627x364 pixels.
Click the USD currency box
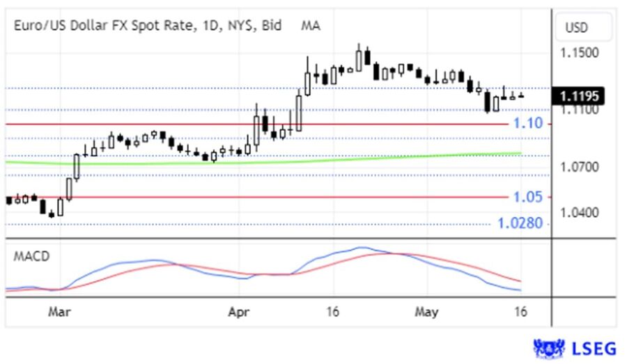583,27
